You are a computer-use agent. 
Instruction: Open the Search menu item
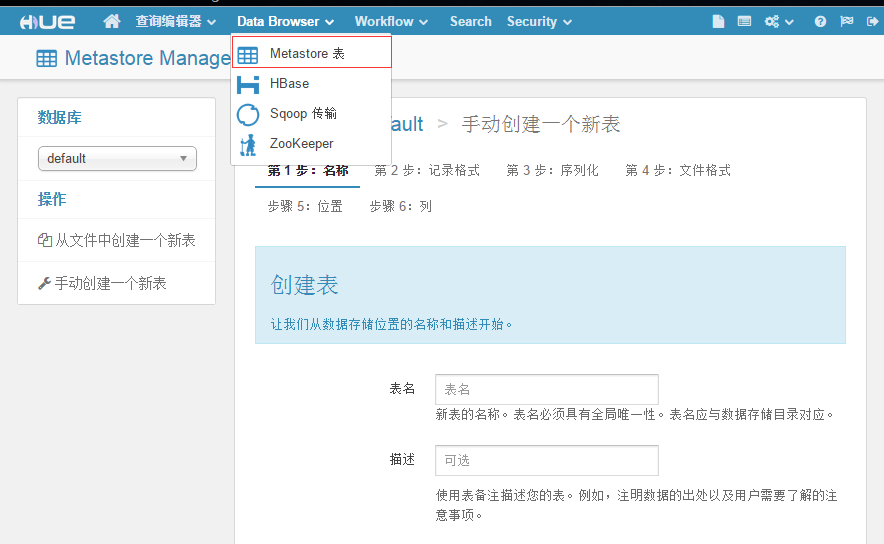470,21
